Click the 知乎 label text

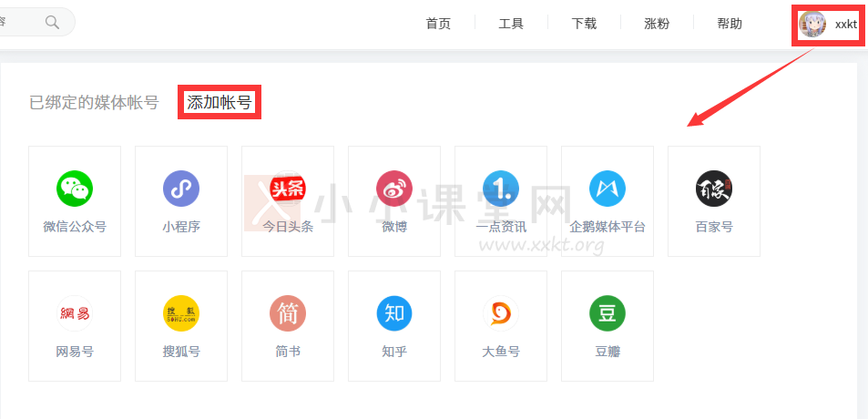[394, 352]
